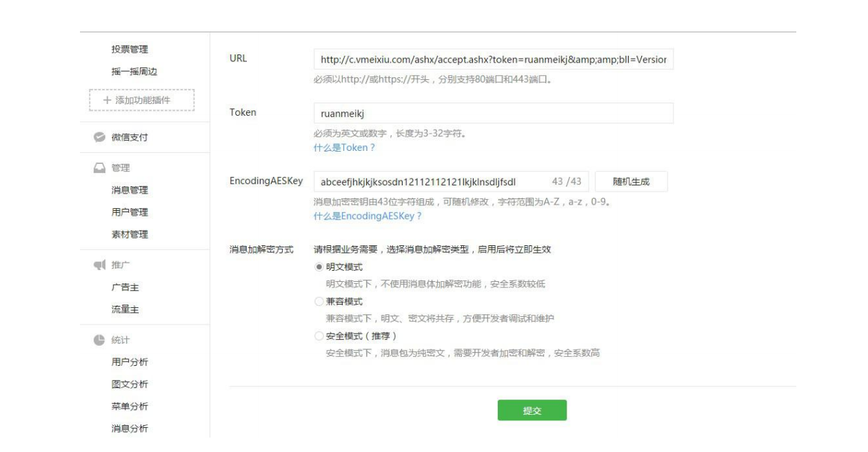This screenshot has height=452, width=868.
Task: Click the 管理 inbox icon
Action: tap(98, 168)
